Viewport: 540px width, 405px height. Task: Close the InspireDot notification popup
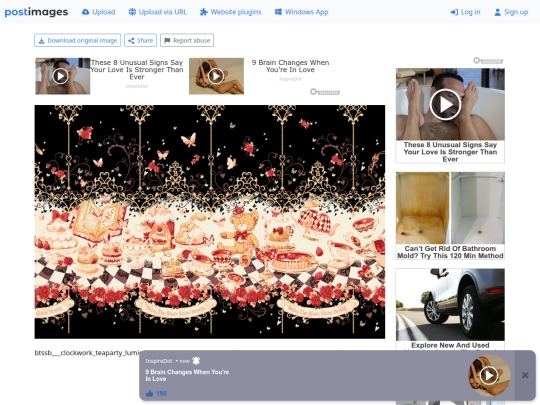tap(525, 375)
